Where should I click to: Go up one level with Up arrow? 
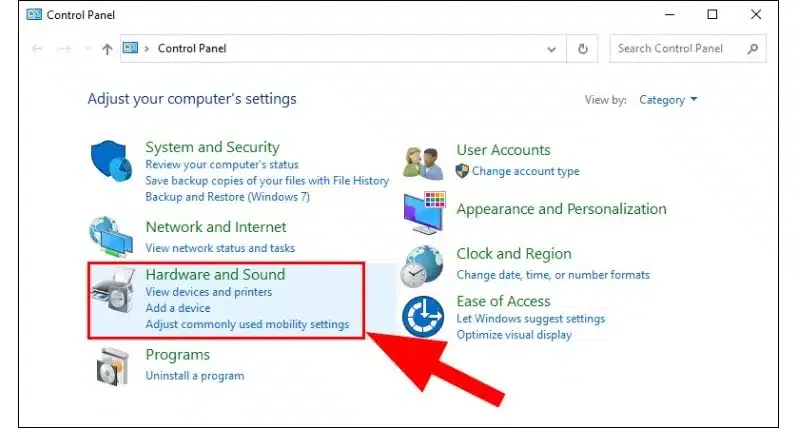click(x=107, y=49)
